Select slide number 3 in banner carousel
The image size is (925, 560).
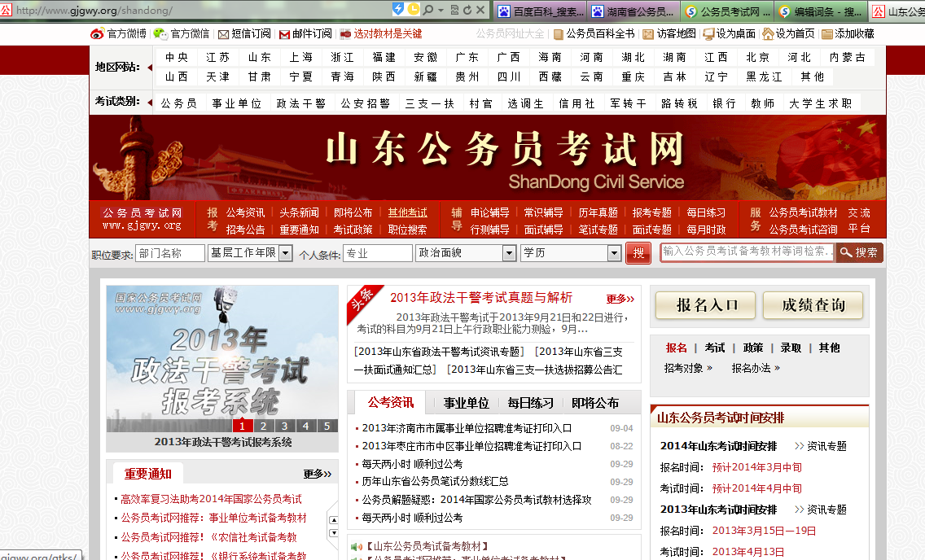tap(285, 426)
